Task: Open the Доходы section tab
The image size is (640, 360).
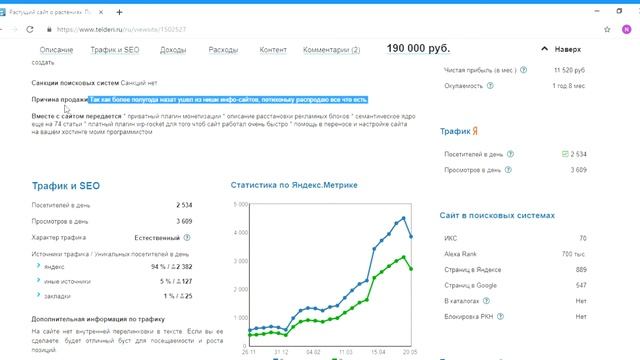Action: coord(173,50)
